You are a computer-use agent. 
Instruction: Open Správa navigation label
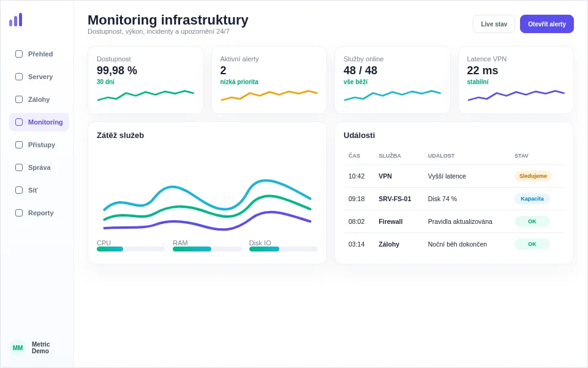pyautogui.click(x=39, y=167)
